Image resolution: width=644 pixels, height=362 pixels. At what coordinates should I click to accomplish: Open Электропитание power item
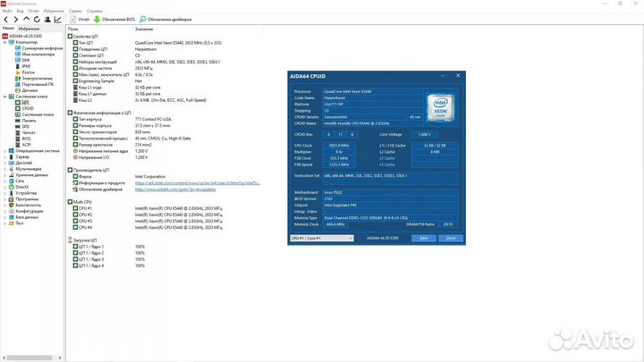34,78
